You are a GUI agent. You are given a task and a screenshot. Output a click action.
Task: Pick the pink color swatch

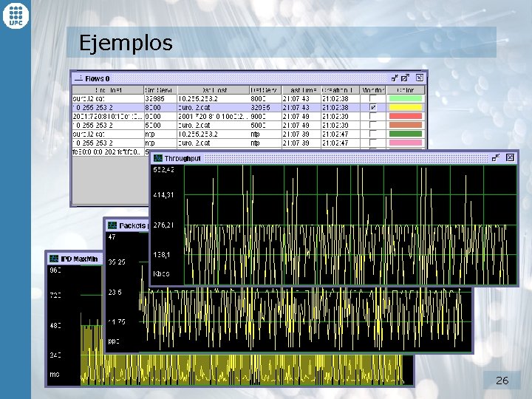[x=406, y=143]
